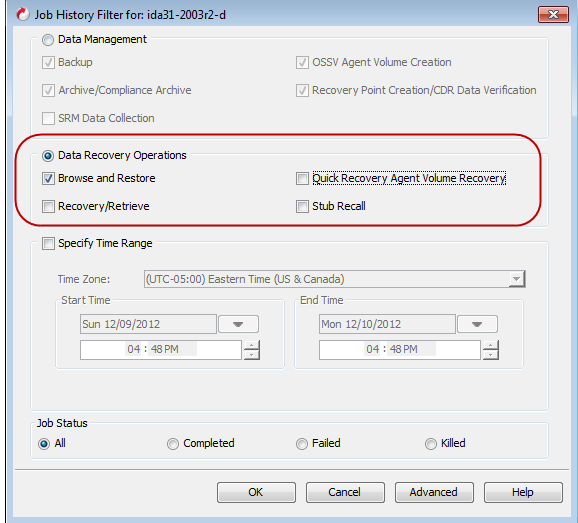Expand the End Time date picker arrow
This screenshot has height=523, width=578.
tap(477, 324)
